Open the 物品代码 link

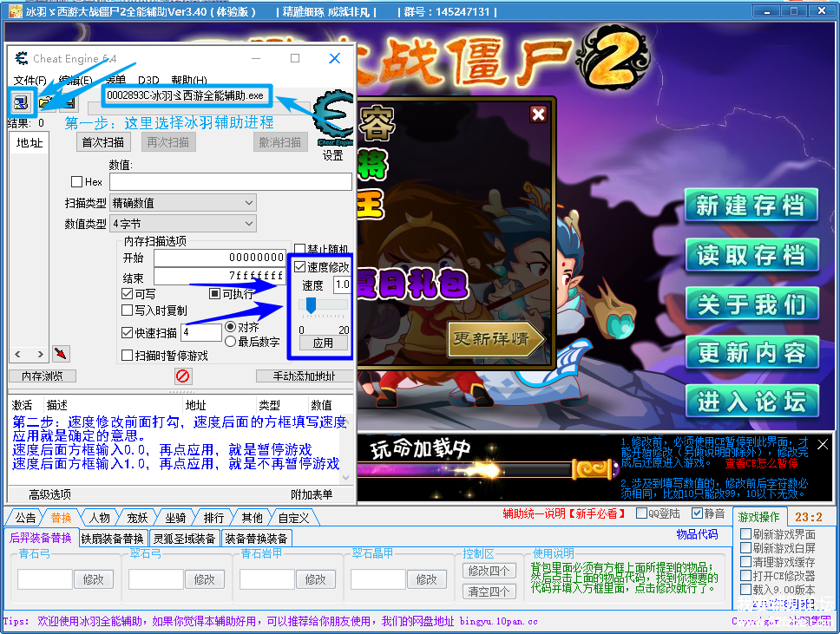pos(697,534)
